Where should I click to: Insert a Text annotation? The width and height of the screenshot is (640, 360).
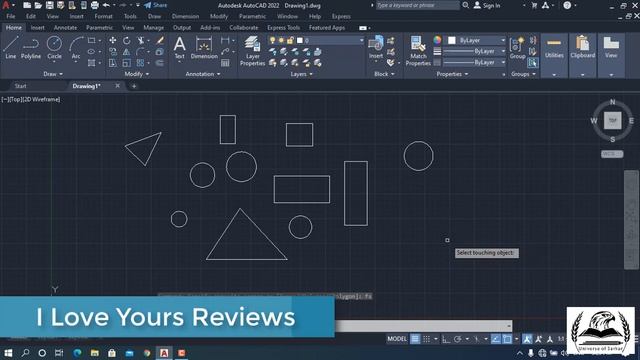click(x=180, y=48)
